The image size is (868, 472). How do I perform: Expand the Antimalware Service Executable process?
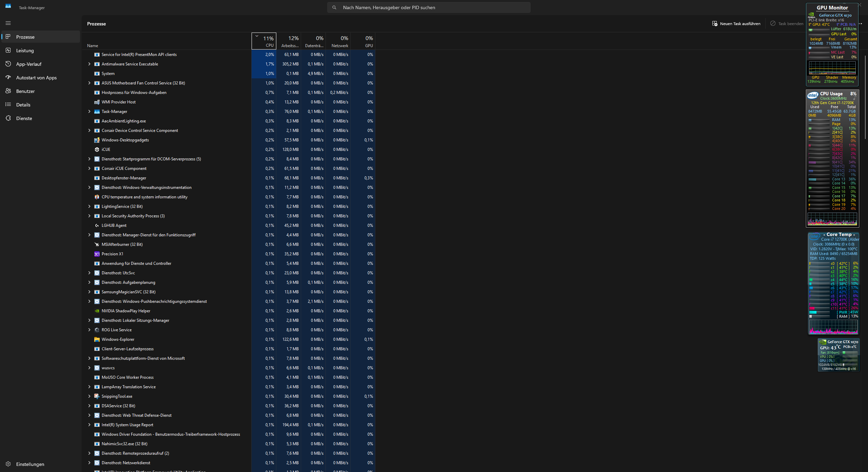pos(90,64)
